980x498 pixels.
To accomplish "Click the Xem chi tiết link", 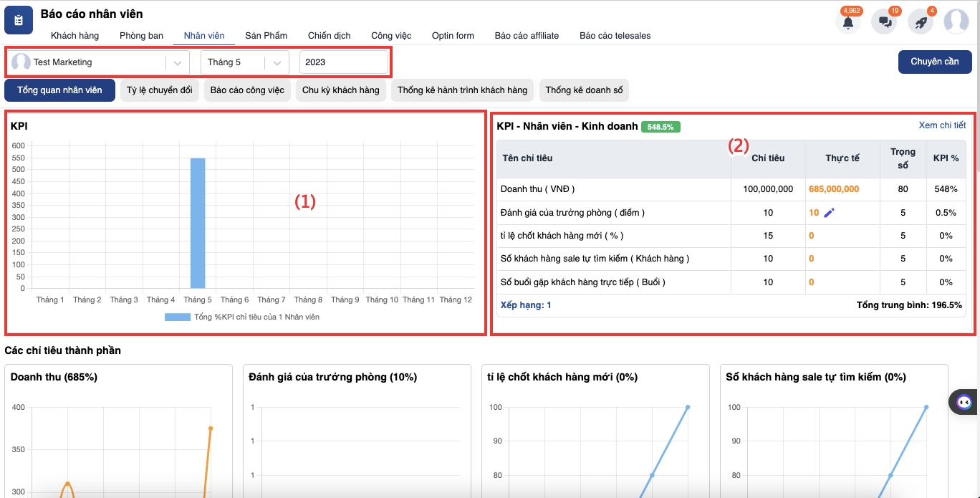I will (x=942, y=125).
